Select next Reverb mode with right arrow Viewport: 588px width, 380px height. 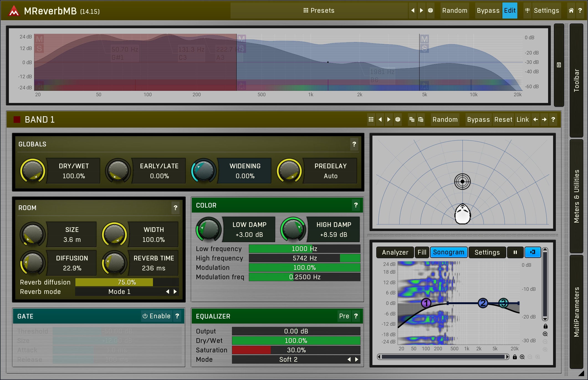[175, 292]
